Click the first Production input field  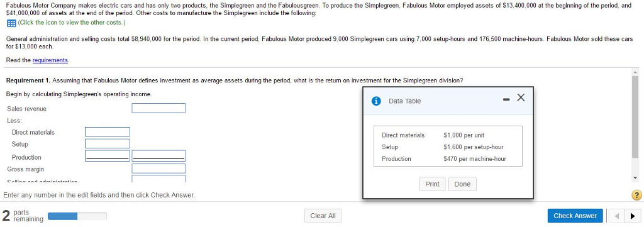pyautogui.click(x=108, y=156)
